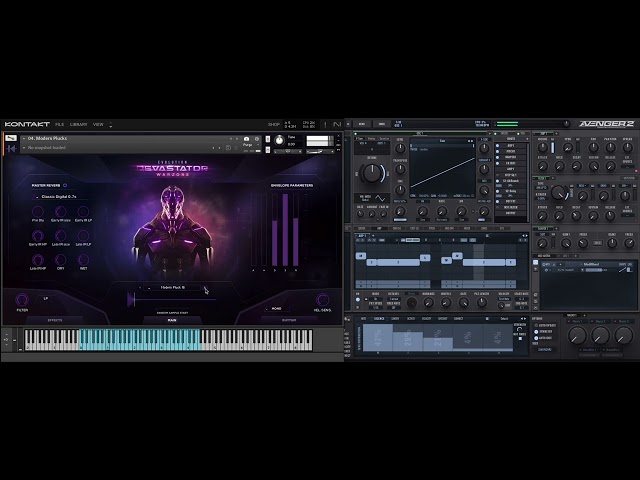Select the AMP 1 tab in Avenger
Viewport: 640px width, 480px height.
point(544,133)
